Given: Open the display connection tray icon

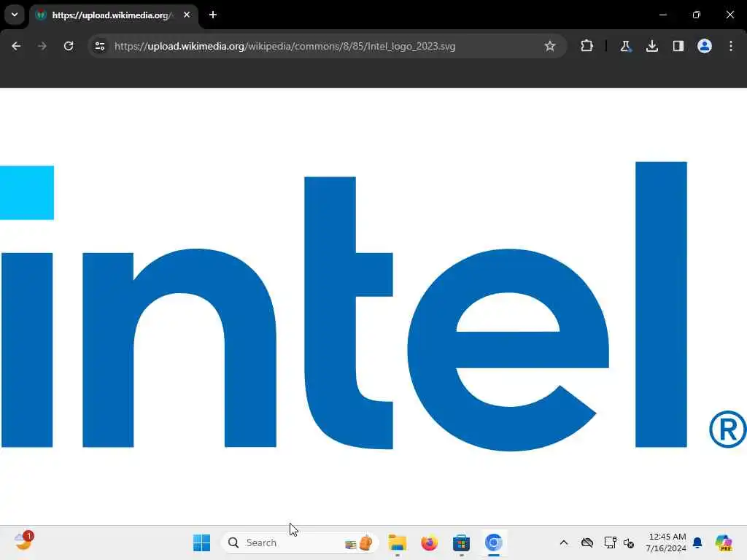Looking at the screenshot, I should pyautogui.click(x=610, y=542).
